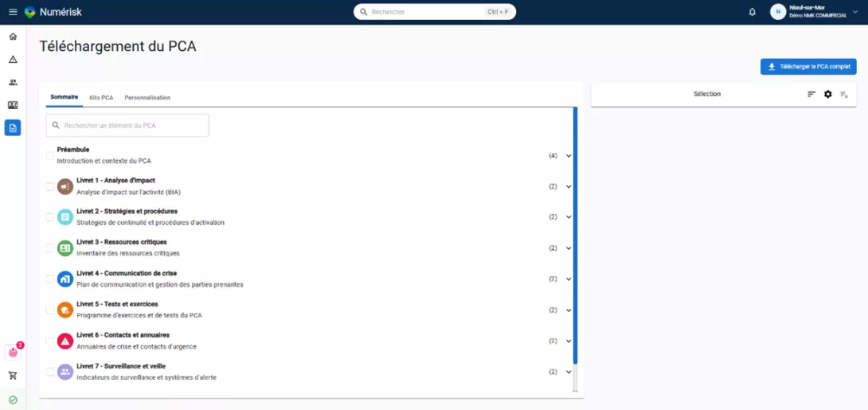The height and width of the screenshot is (410, 868).
Task: Open the hamburger menu in the top bar
Action: pyautogui.click(x=13, y=12)
